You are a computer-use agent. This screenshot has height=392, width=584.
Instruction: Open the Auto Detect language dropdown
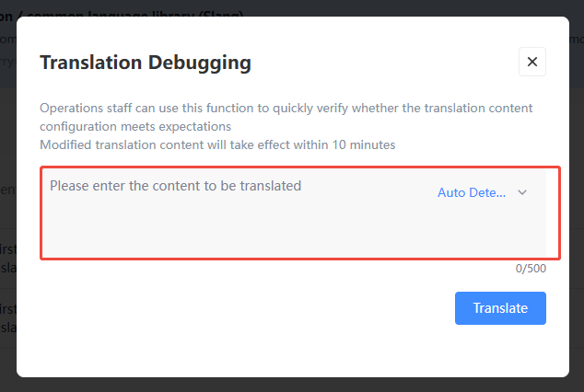click(482, 192)
